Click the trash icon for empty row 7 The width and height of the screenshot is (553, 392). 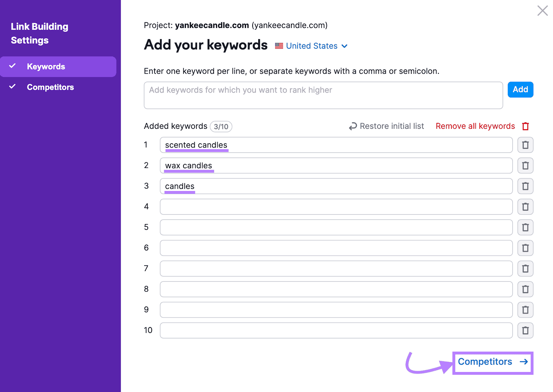[525, 268]
